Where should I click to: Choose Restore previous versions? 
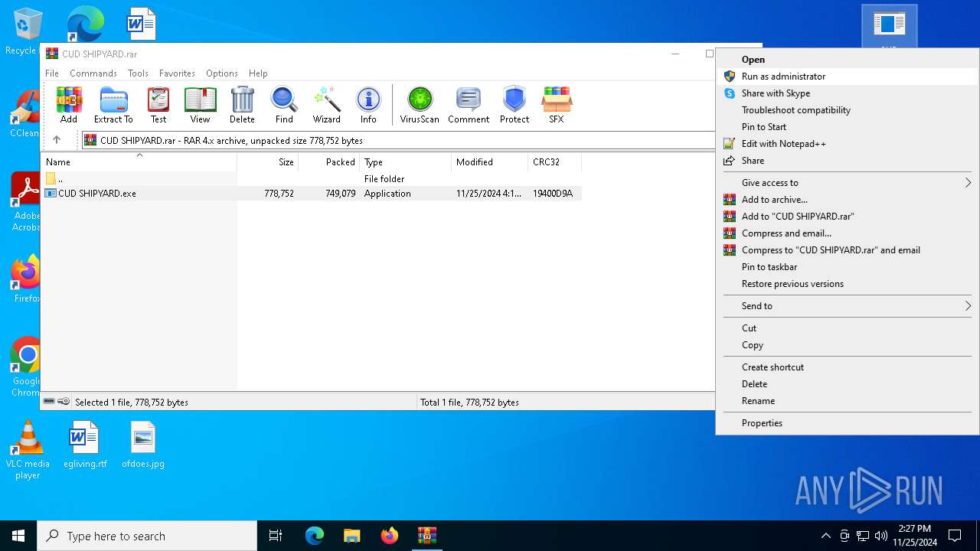[x=848, y=283]
